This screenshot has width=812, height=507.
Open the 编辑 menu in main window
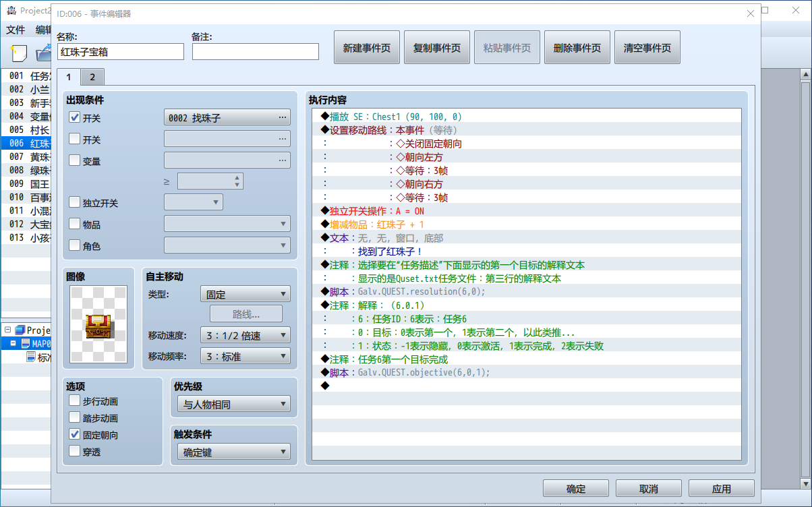tap(42, 30)
